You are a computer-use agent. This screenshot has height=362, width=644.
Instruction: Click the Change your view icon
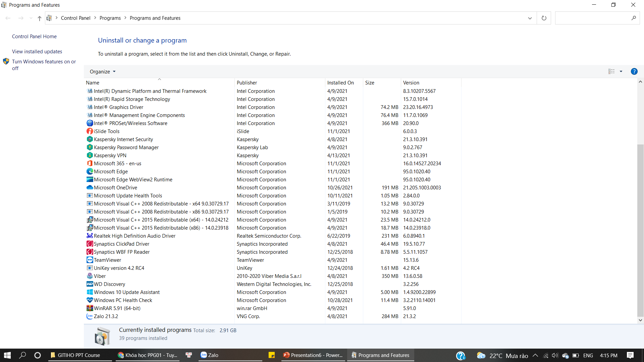point(611,71)
